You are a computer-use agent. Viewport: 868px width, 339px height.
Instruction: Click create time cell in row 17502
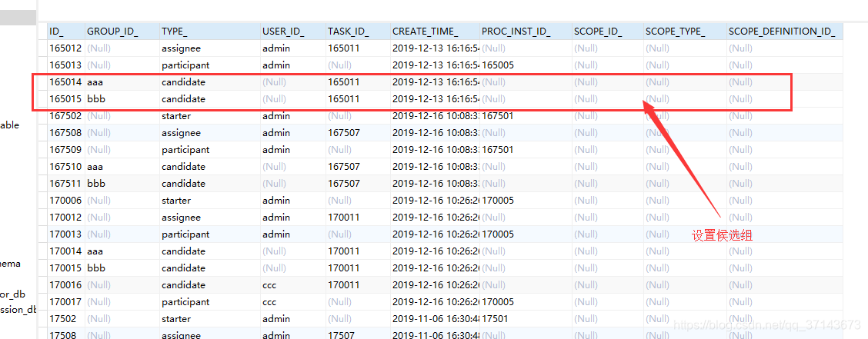point(435,319)
